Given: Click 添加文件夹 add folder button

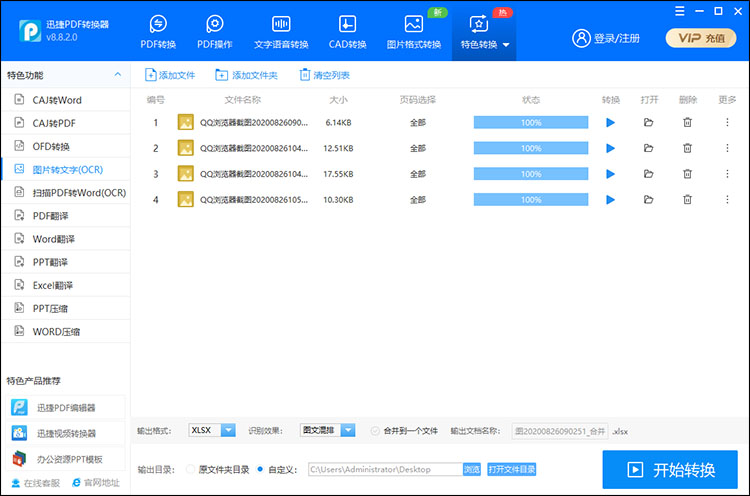Looking at the screenshot, I should 246,75.
